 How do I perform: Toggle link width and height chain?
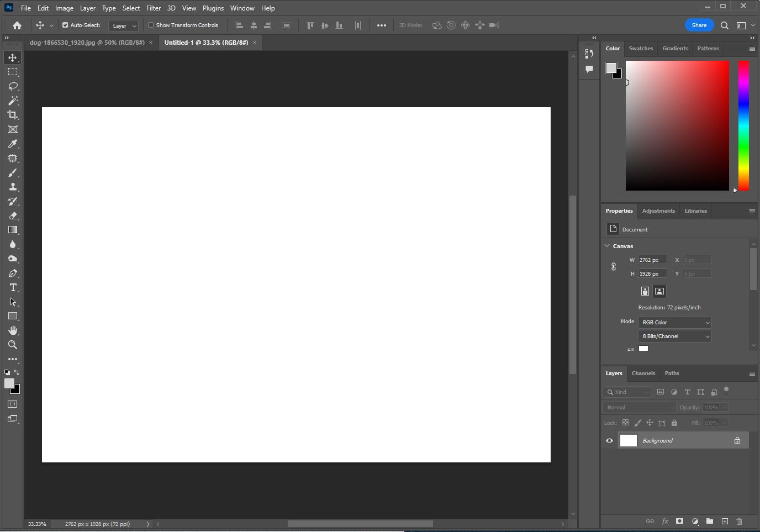point(614,267)
